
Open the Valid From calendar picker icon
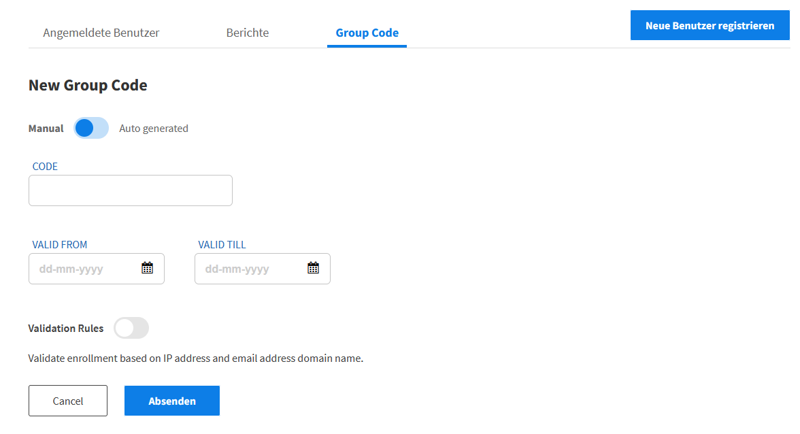[x=147, y=268]
